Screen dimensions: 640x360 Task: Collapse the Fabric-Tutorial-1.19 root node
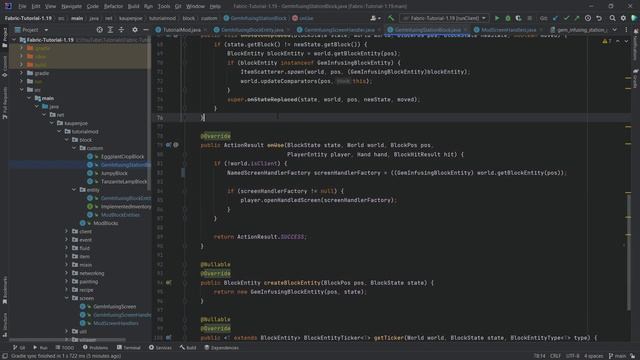tap(15, 40)
